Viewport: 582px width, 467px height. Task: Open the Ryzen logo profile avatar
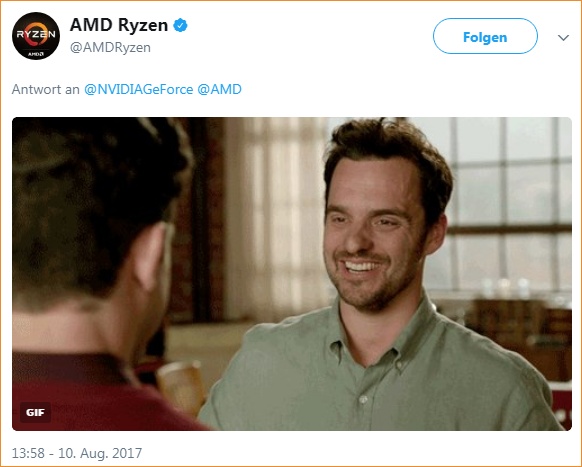(36, 36)
